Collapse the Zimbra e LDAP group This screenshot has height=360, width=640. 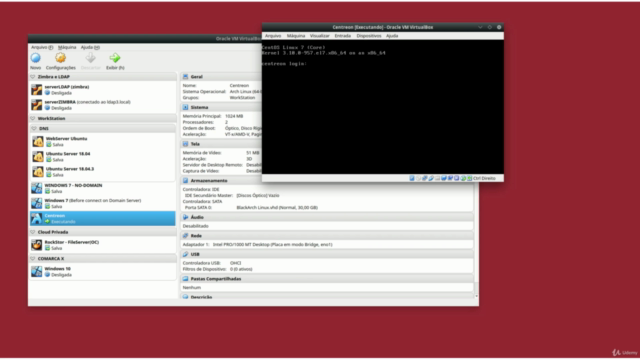point(33,76)
